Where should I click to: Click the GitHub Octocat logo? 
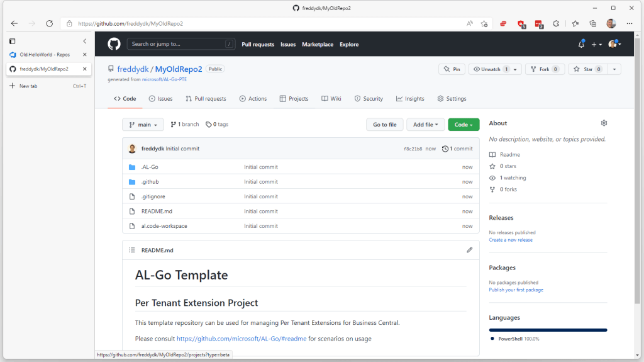pos(114,44)
